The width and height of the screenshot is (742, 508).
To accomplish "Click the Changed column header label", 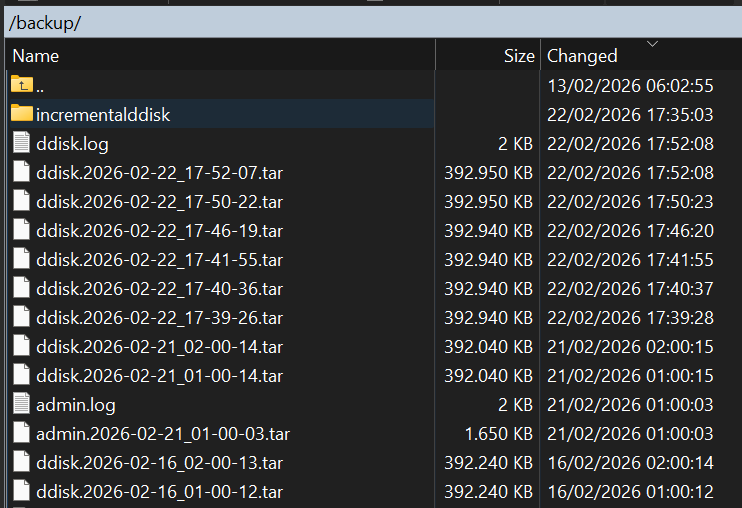I will (x=582, y=56).
